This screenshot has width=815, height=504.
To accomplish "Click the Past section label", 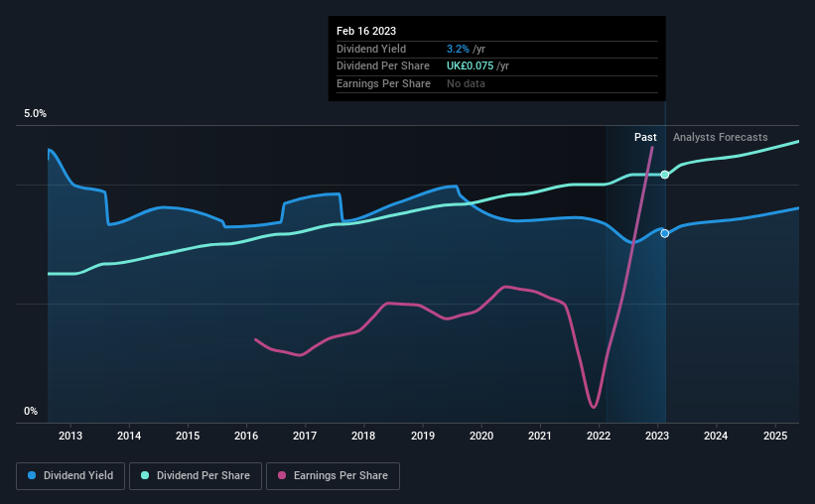I will [x=645, y=137].
